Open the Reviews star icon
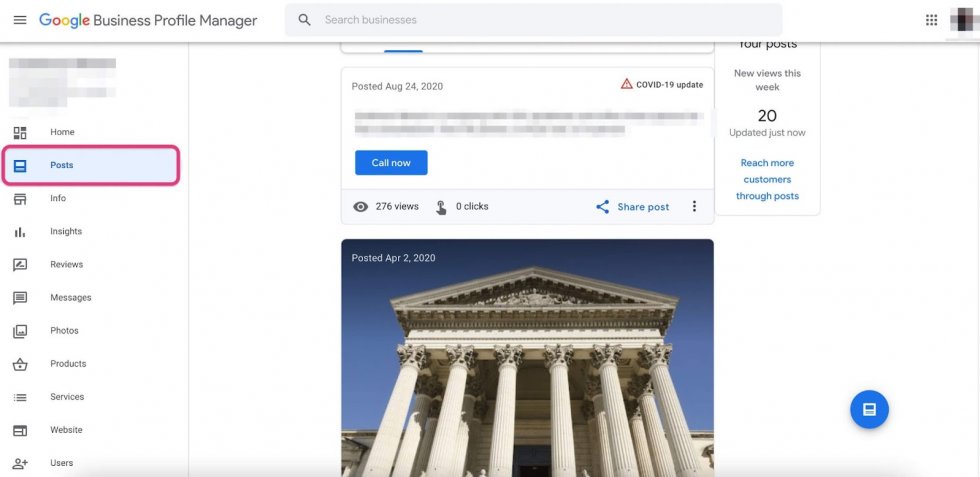The width and height of the screenshot is (980, 477). coord(20,264)
